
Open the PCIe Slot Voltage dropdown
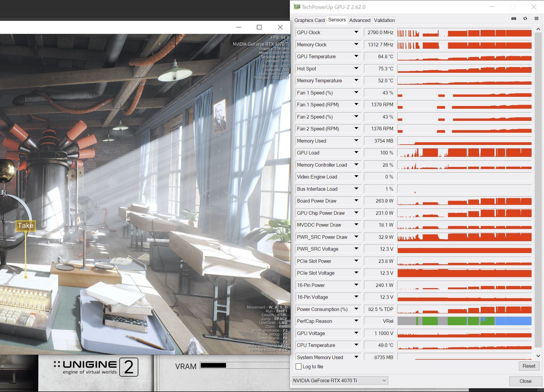click(x=356, y=273)
